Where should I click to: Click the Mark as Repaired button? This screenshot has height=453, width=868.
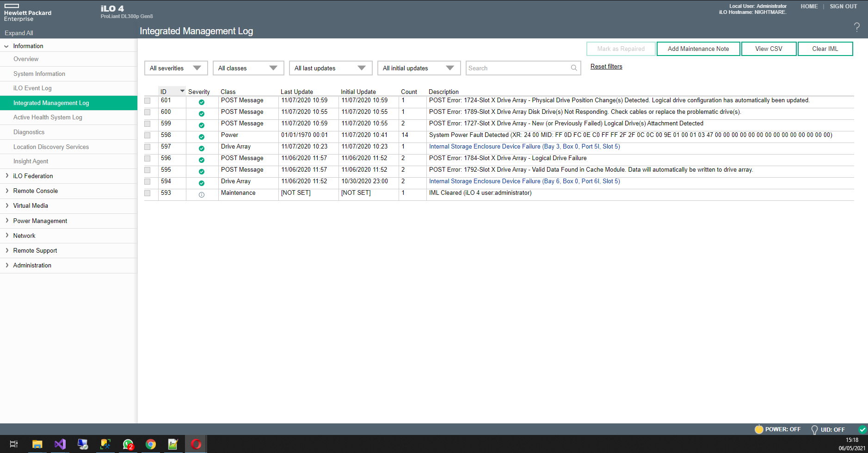tap(621, 49)
